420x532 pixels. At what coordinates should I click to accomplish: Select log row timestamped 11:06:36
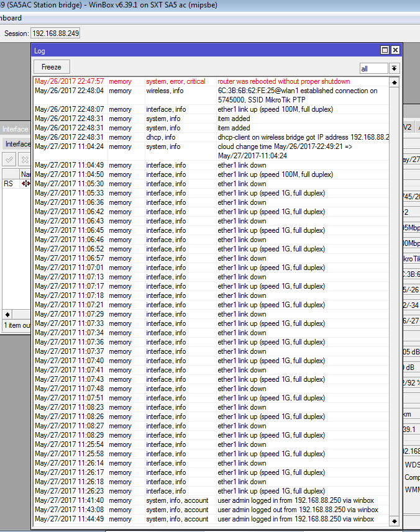tap(211, 202)
